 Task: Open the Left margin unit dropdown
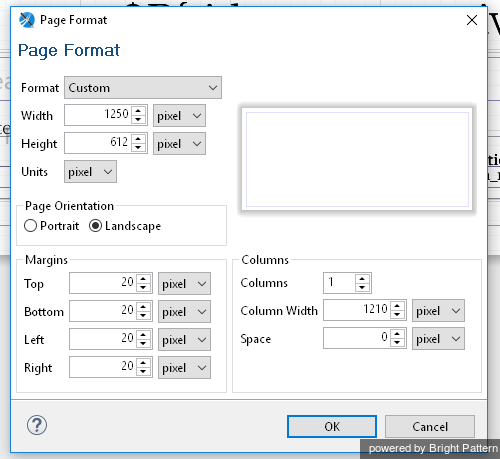[184, 340]
